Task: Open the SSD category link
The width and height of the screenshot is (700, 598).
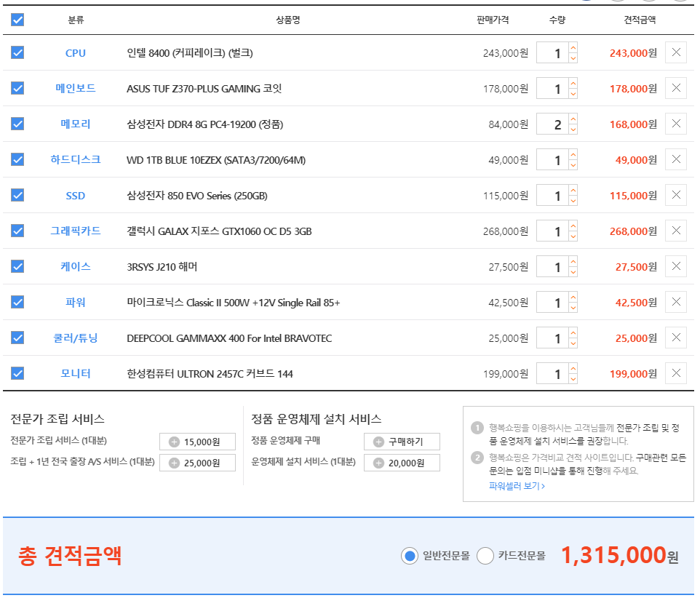Action: tap(76, 196)
